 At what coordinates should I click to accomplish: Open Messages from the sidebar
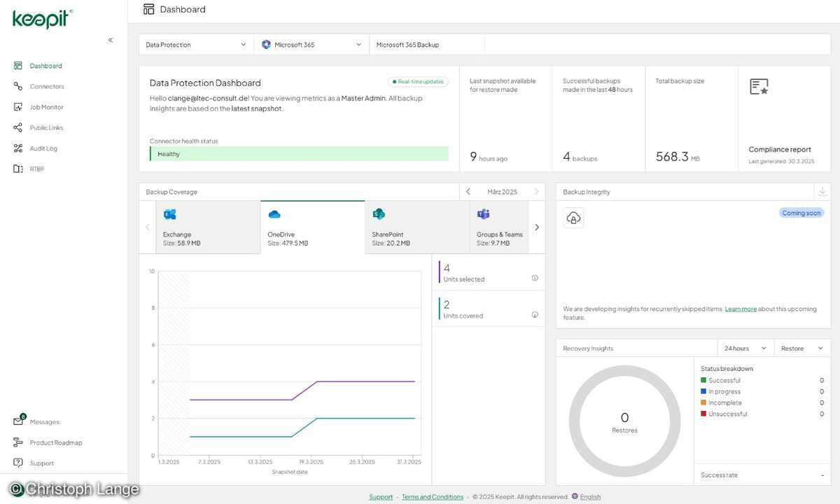(x=44, y=422)
